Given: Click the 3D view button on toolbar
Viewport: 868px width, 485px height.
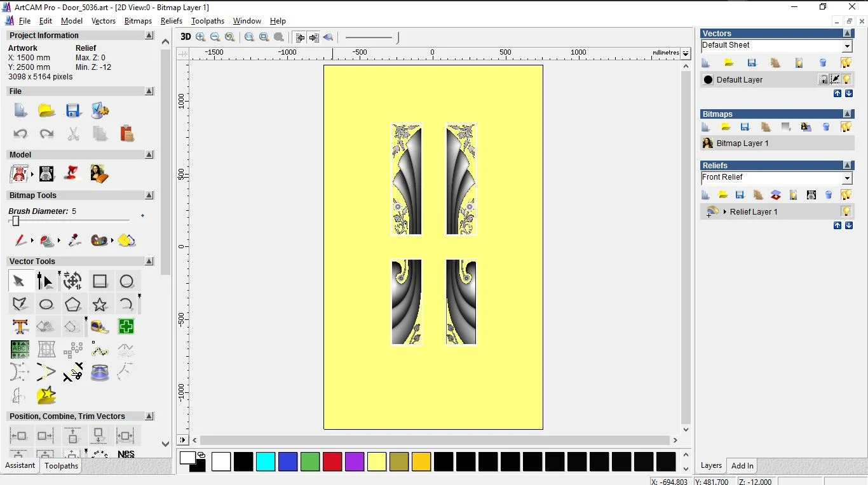Looking at the screenshot, I should coord(185,37).
